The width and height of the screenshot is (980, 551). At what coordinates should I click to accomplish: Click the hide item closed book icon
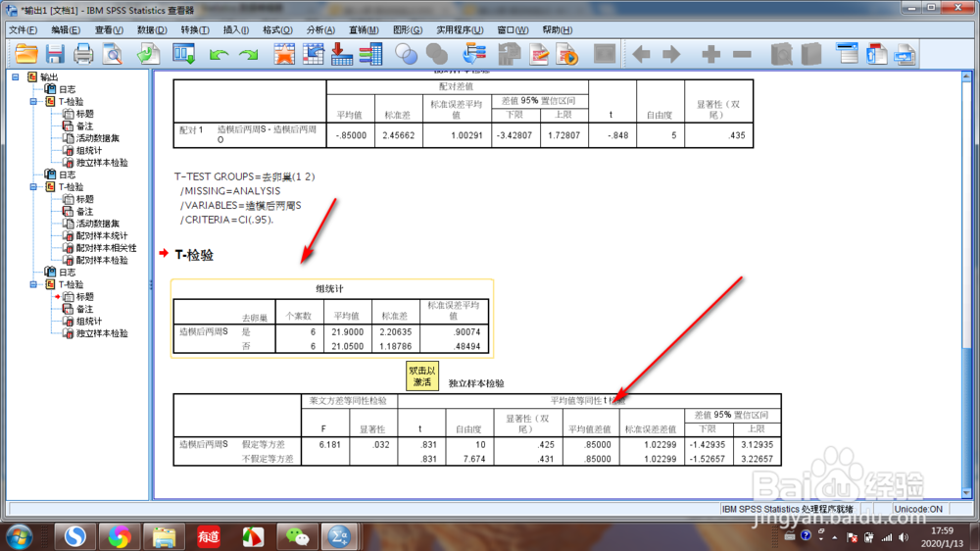coord(811,54)
